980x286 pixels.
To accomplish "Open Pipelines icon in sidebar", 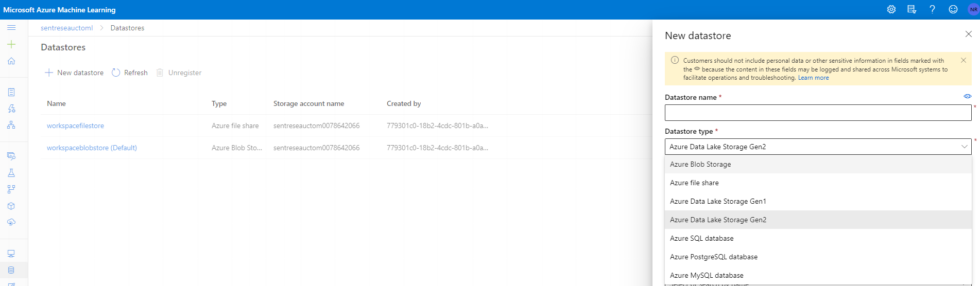I will coord(11,189).
